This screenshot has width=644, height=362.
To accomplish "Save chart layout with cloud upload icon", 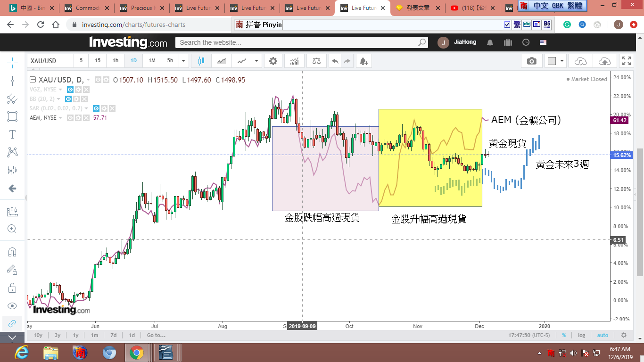I will point(604,61).
